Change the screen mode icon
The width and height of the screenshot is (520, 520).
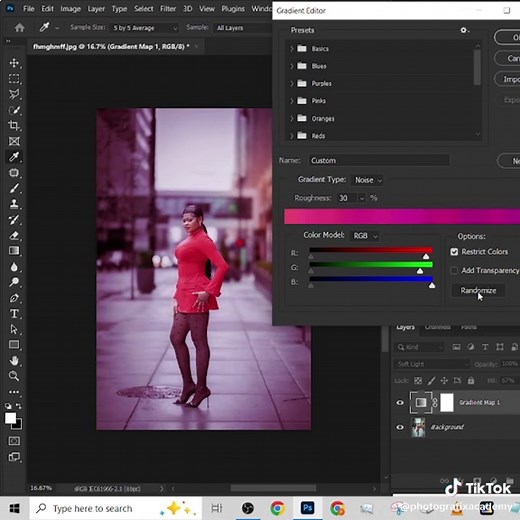pyautogui.click(x=14, y=457)
